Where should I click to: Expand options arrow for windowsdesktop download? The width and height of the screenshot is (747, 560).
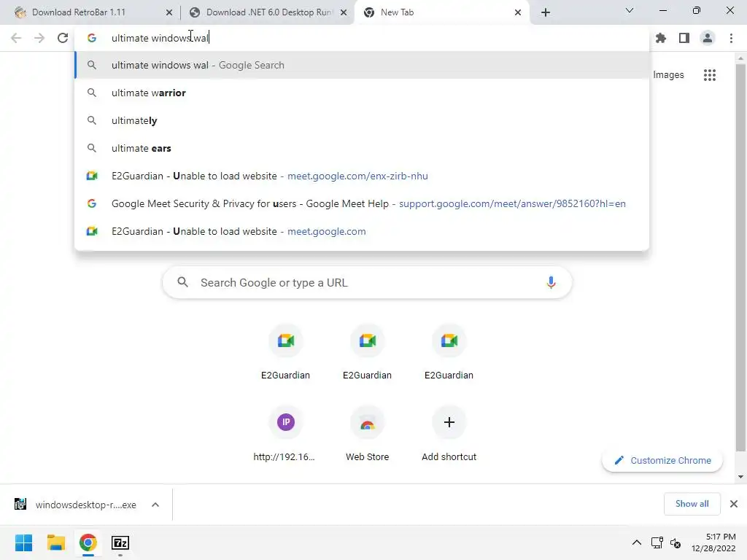click(155, 505)
